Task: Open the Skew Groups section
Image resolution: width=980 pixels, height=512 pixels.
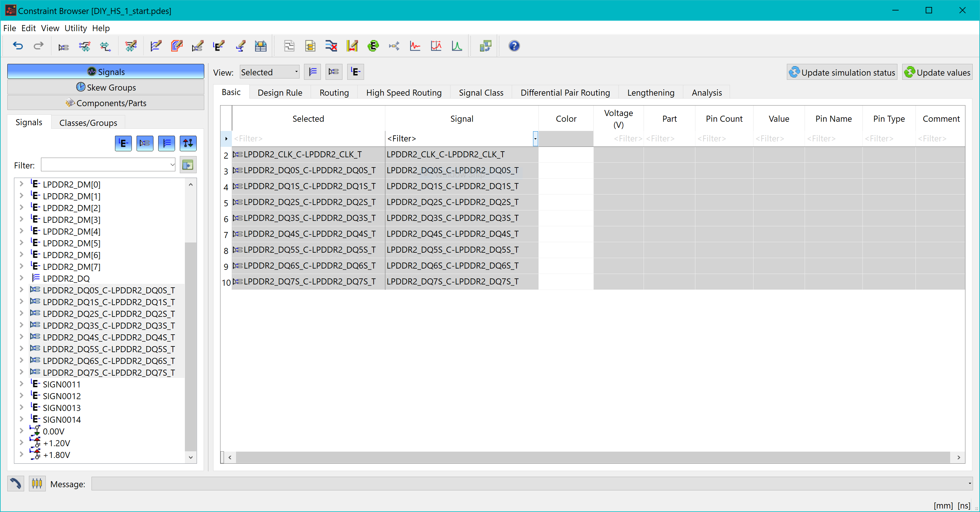Action: 106,87
